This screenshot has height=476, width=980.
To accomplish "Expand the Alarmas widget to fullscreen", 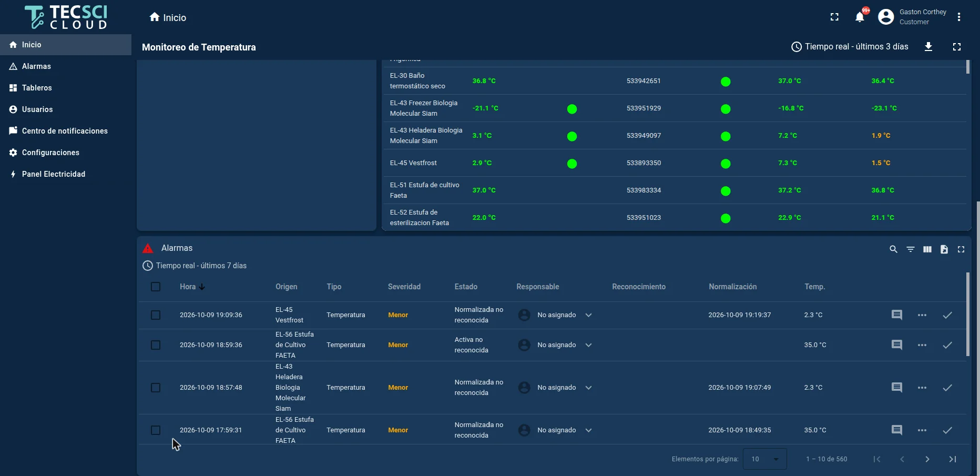I will click(x=961, y=249).
